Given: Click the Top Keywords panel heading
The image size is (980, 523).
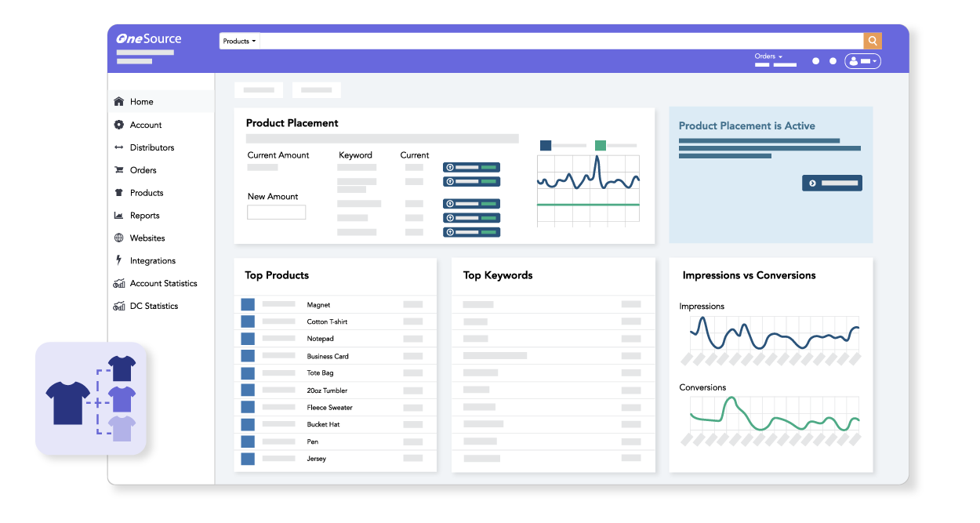Looking at the screenshot, I should click(x=498, y=275).
